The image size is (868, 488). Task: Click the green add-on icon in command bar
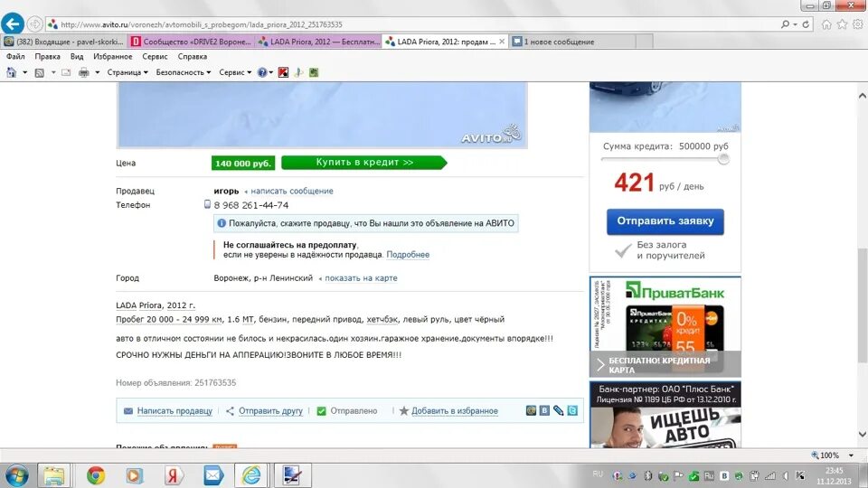coord(314,72)
